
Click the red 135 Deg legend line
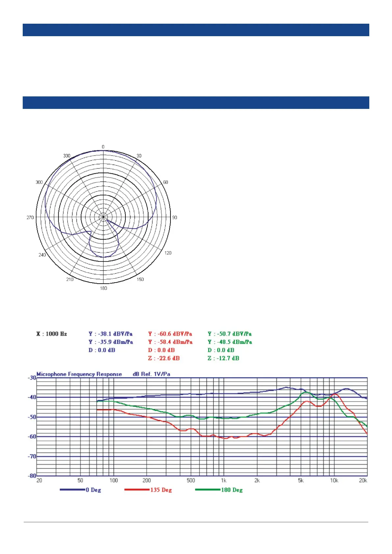coord(137,490)
